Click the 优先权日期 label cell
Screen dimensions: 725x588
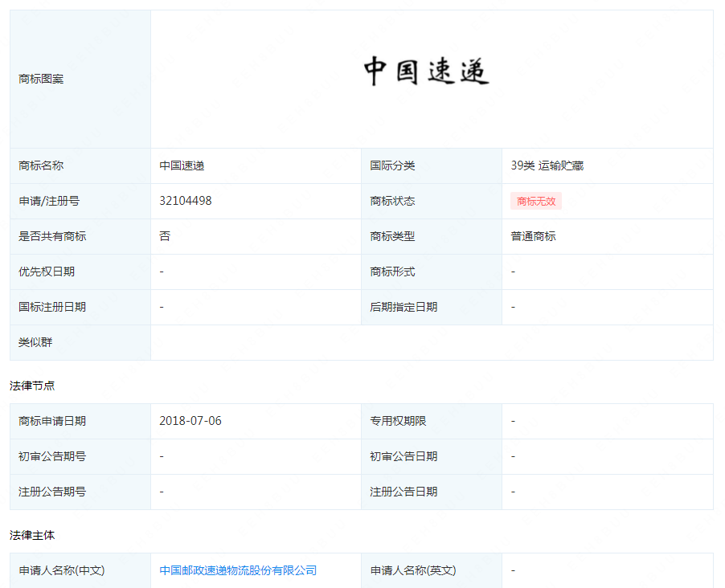point(47,272)
